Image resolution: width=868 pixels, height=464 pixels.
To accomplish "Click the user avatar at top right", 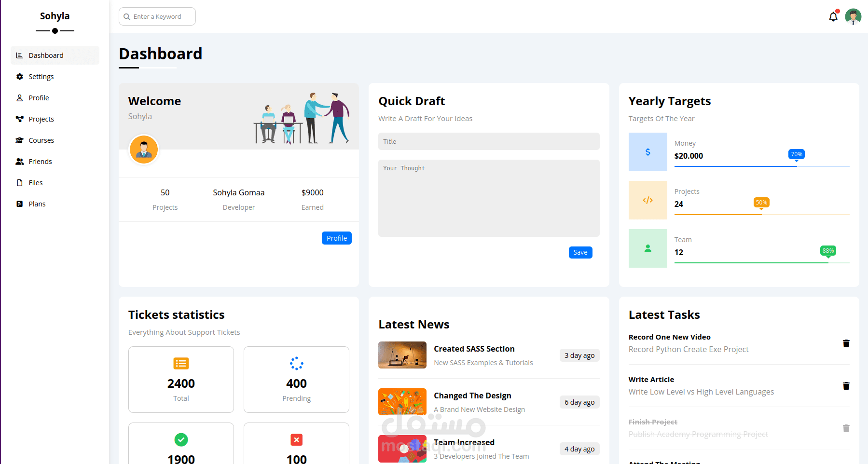I will [x=853, y=16].
